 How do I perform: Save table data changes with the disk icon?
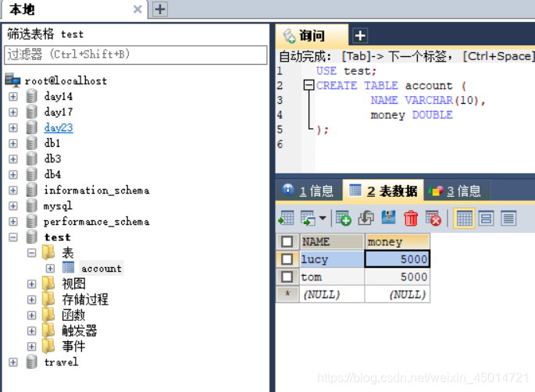(x=388, y=218)
